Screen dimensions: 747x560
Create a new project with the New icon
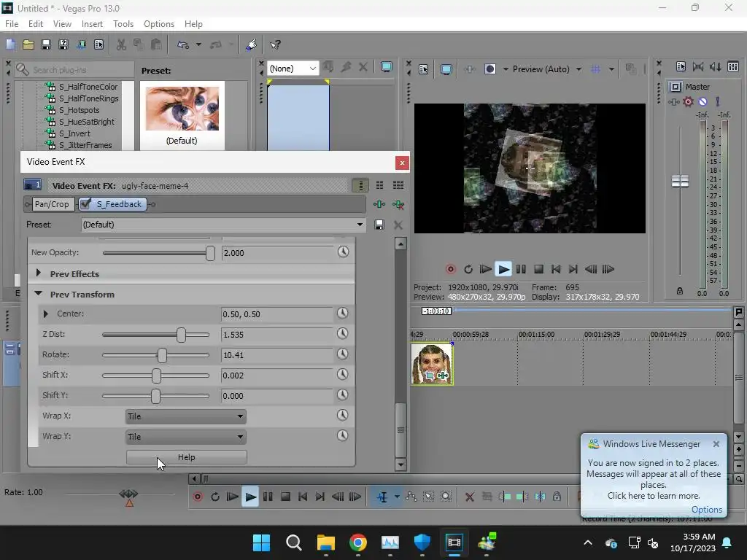10,44
